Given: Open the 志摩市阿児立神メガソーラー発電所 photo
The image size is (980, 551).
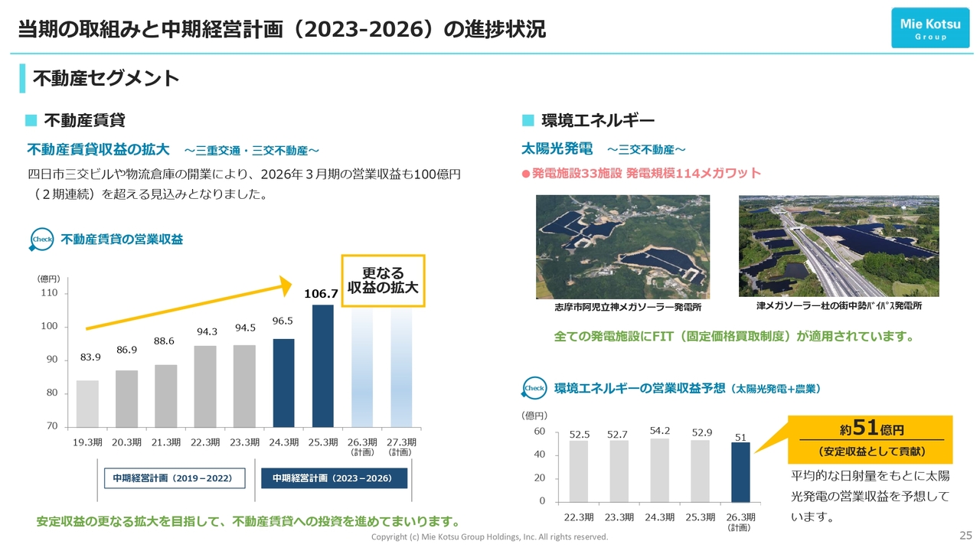Looking at the screenshot, I should pos(622,246).
